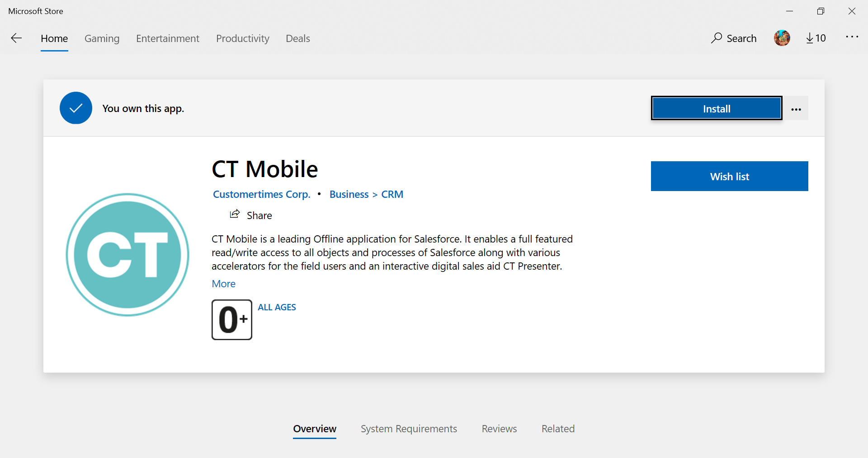Expand more options next to Install
The image size is (868, 458).
796,109
